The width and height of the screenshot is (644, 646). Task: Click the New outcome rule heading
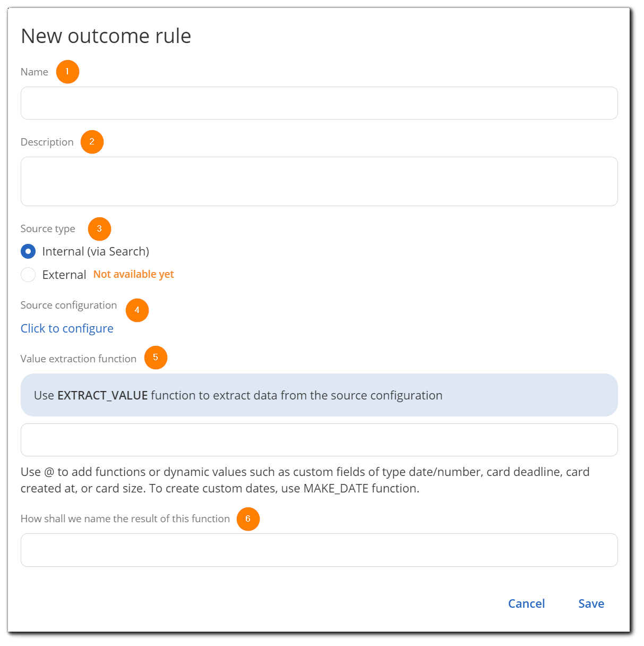pyautogui.click(x=106, y=36)
